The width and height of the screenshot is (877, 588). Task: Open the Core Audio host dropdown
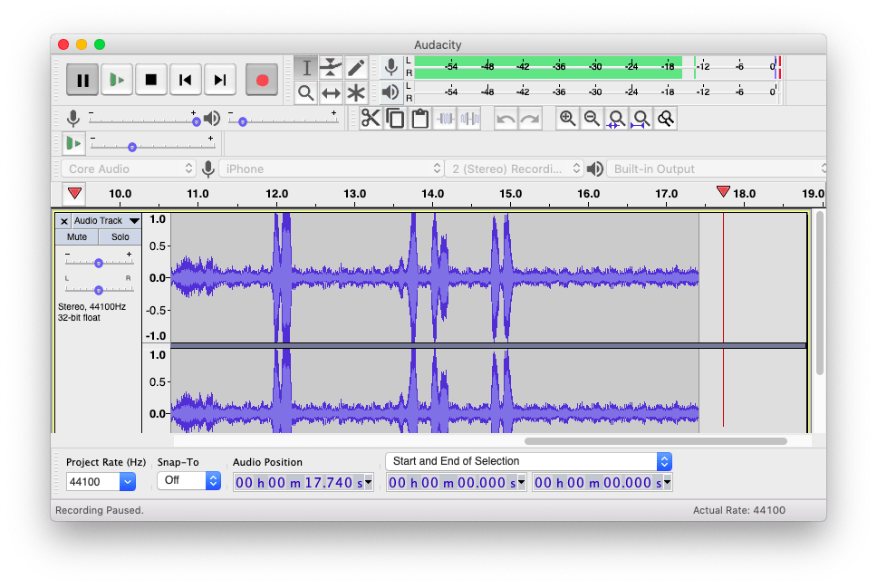point(129,169)
